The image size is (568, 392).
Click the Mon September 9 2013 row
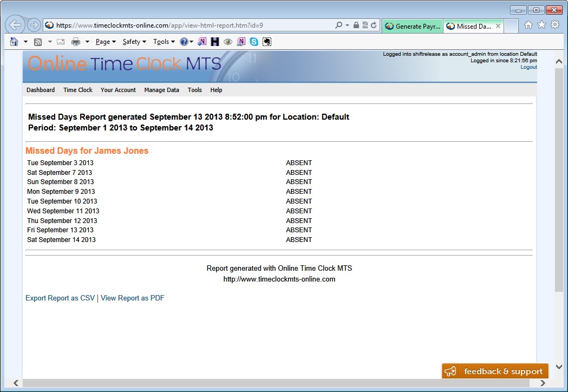[x=279, y=192]
